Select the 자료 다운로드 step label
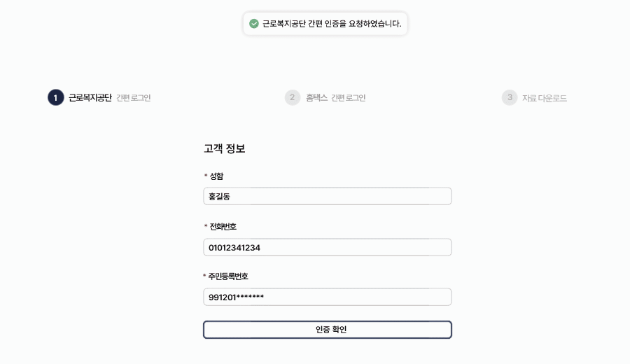The height and width of the screenshot is (364, 630). tap(544, 98)
